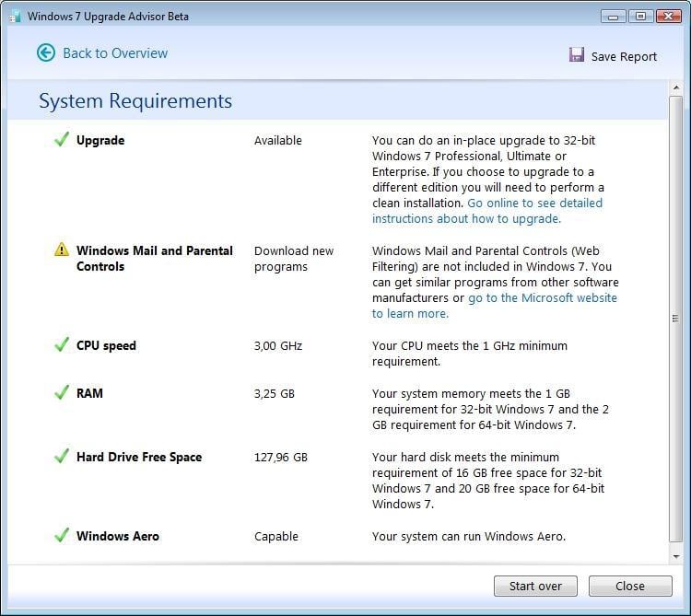The height and width of the screenshot is (616, 691).
Task: Click the scrollbar down arrow
Action: pyautogui.click(x=675, y=556)
